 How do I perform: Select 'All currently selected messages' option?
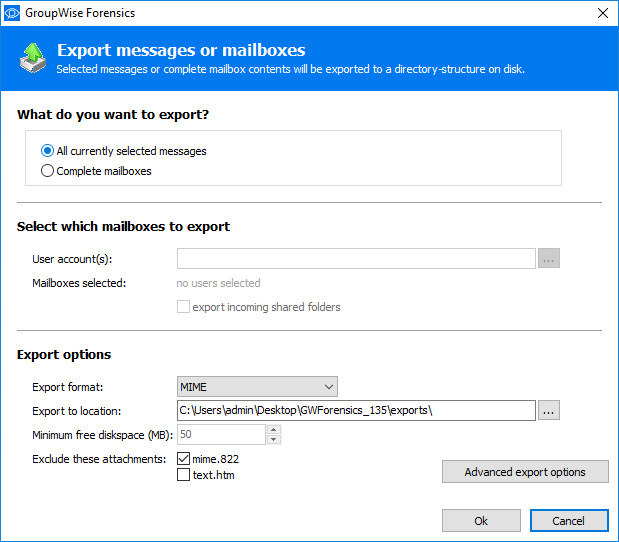(x=47, y=151)
